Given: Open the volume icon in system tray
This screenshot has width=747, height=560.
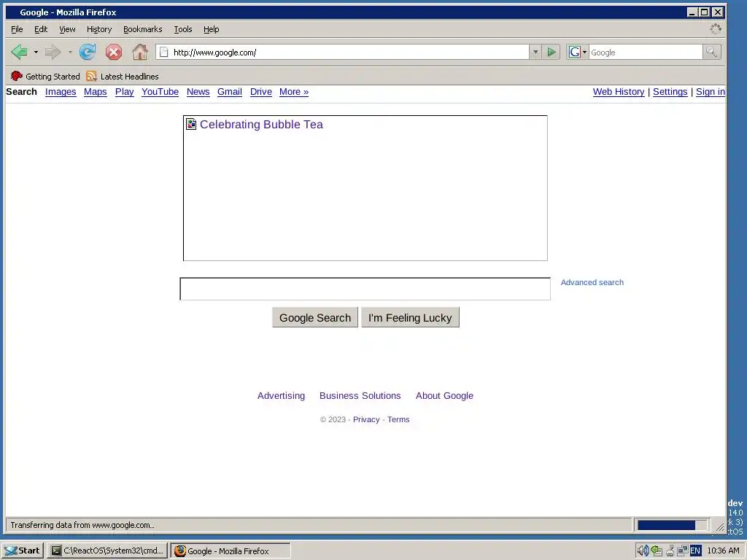Looking at the screenshot, I should pos(643,551).
